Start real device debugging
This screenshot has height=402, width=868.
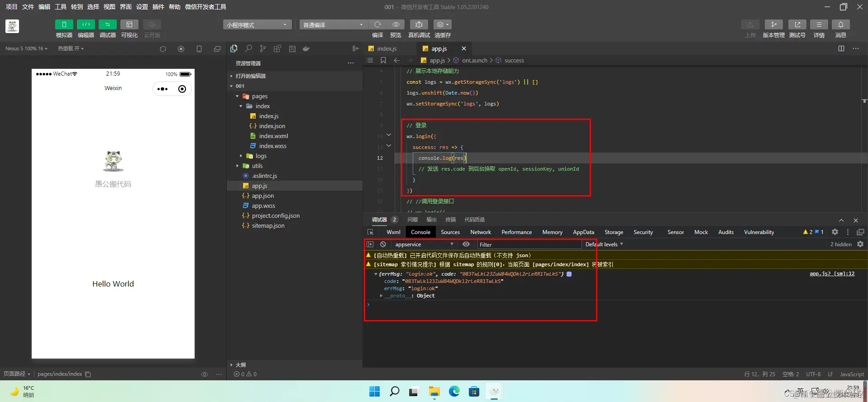(x=419, y=24)
